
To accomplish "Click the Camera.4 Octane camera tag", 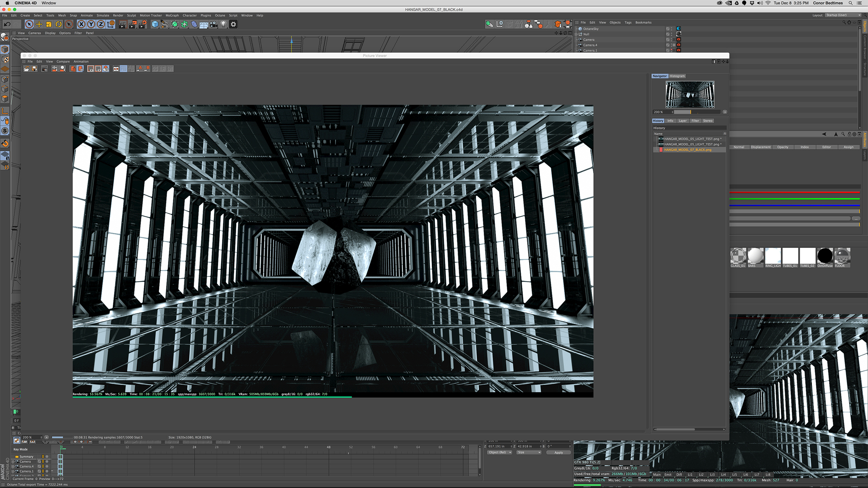I will (x=678, y=45).
